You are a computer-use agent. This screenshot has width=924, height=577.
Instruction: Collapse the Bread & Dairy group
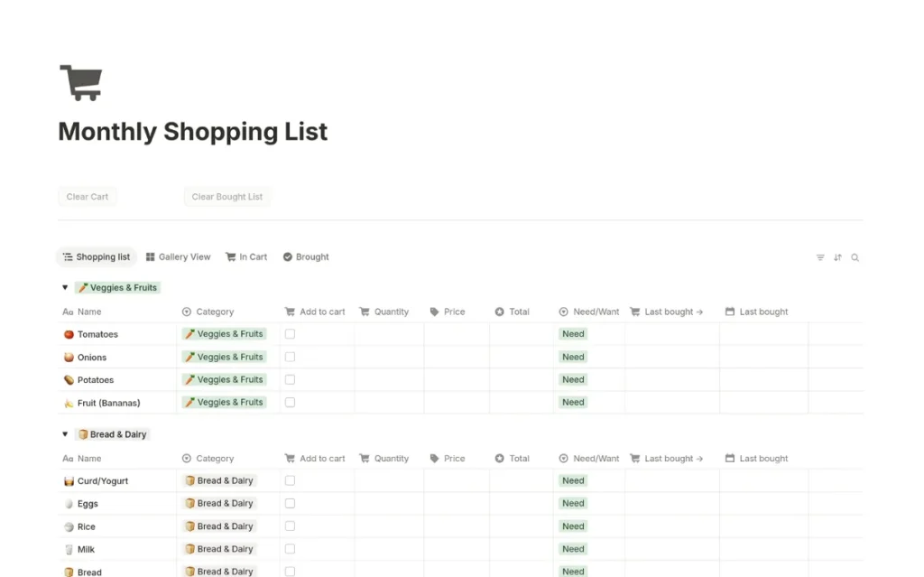click(x=65, y=434)
